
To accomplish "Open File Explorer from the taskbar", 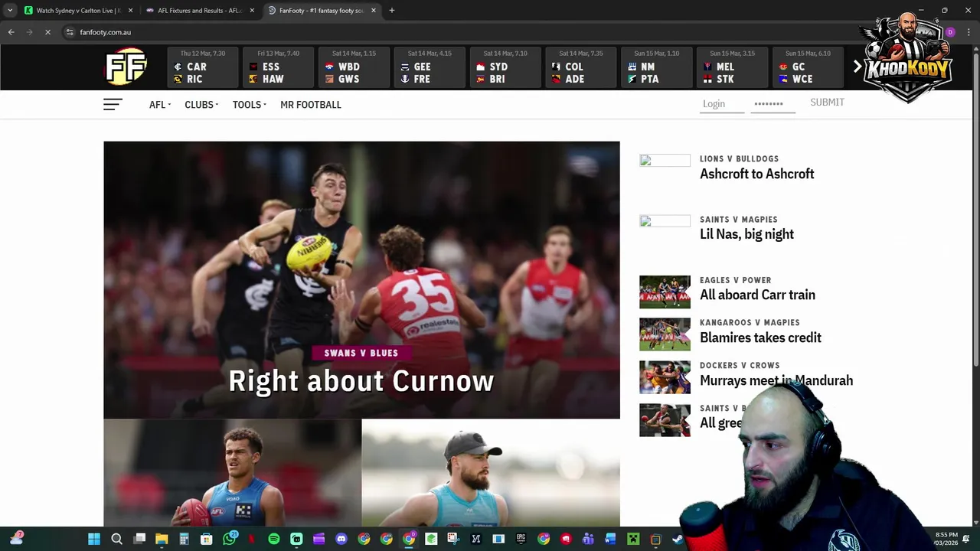I will click(162, 540).
